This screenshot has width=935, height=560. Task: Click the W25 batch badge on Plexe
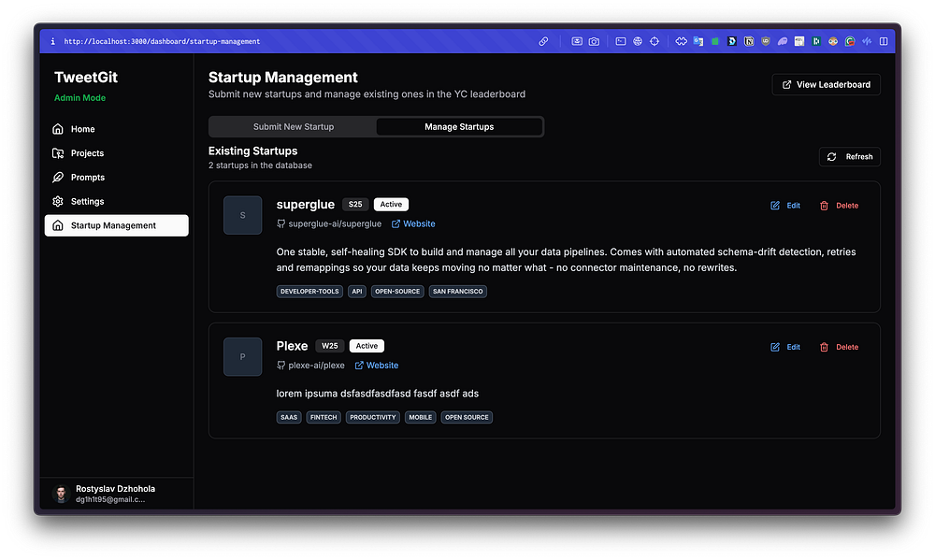[330, 346]
